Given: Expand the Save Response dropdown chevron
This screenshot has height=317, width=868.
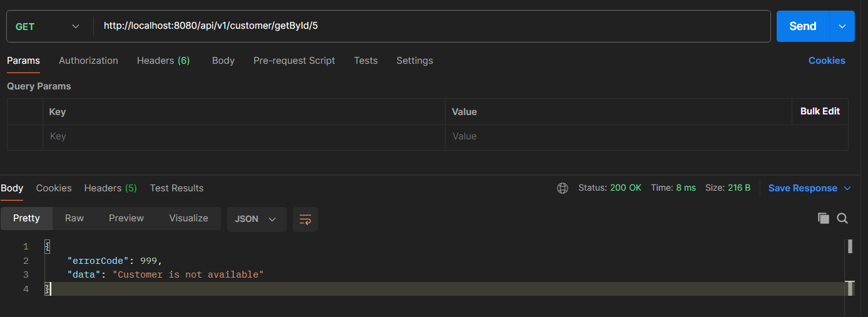Looking at the screenshot, I should [847, 188].
